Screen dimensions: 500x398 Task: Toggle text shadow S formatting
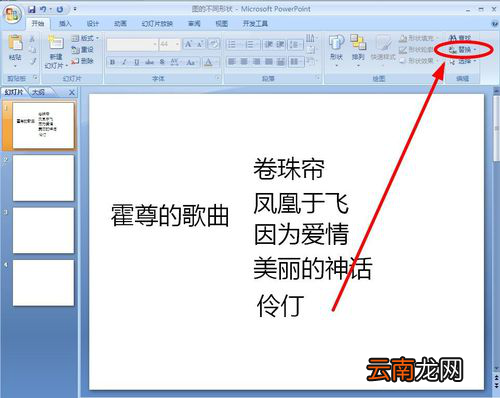(162, 62)
